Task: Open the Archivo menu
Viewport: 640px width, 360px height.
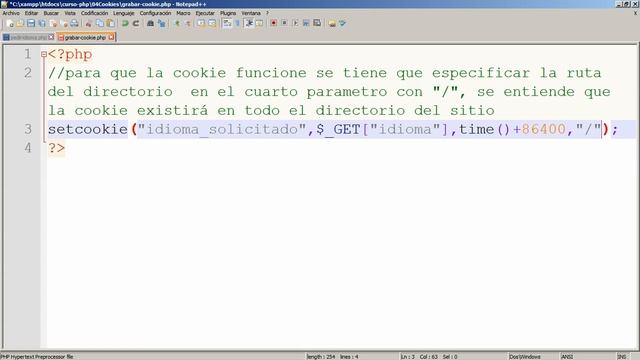Action: [x=11, y=13]
